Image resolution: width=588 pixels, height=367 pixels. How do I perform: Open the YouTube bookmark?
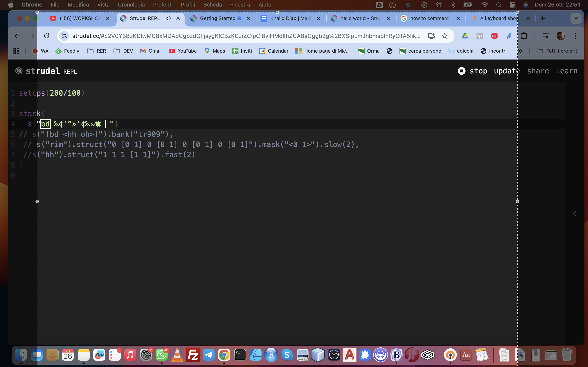(183, 51)
